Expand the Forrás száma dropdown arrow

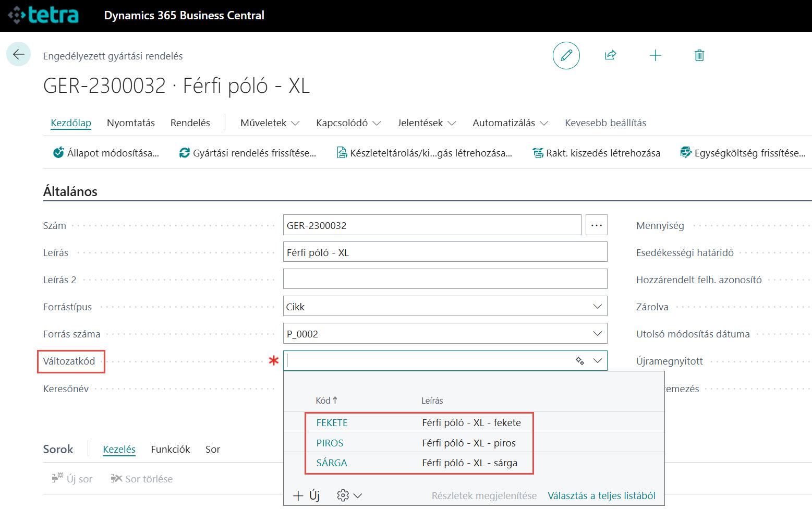coord(597,334)
